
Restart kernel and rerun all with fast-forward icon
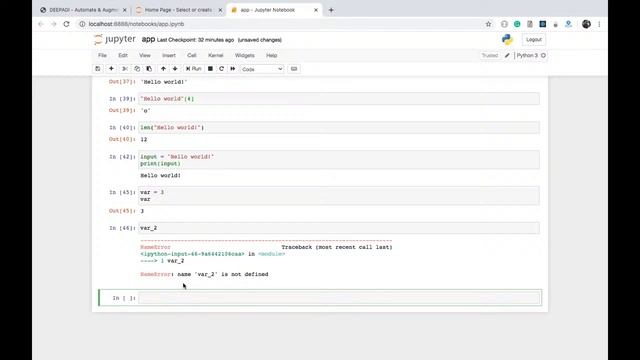coord(233,69)
